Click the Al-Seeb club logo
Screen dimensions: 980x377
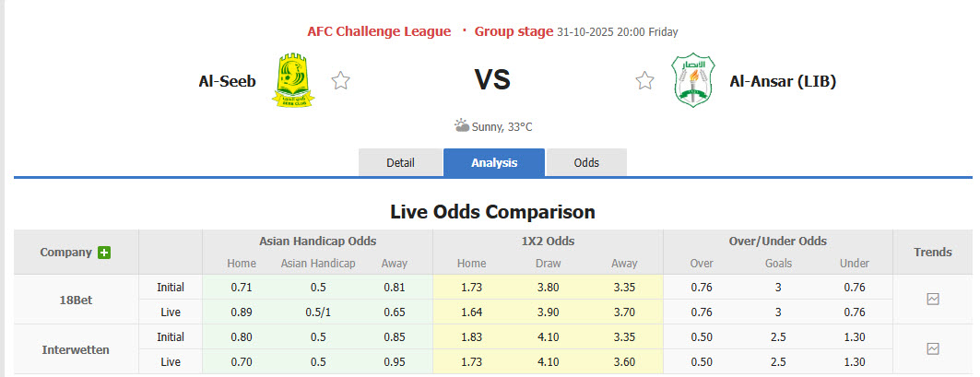point(293,80)
